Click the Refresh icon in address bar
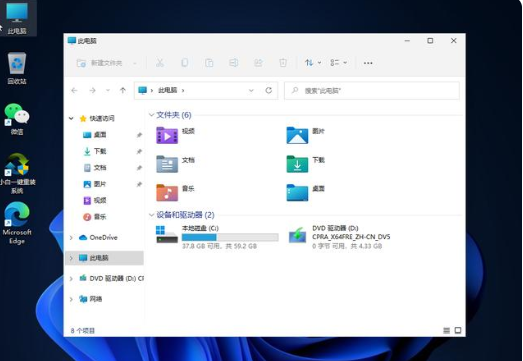Screen dimensions: 523x361 click(269, 90)
